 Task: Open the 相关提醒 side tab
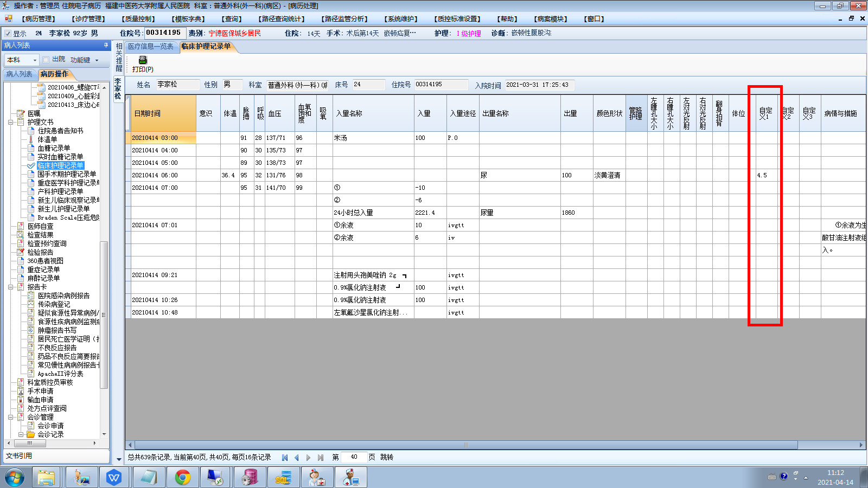point(119,57)
